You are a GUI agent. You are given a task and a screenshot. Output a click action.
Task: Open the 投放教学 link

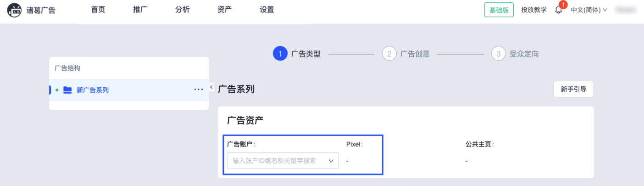(x=534, y=10)
